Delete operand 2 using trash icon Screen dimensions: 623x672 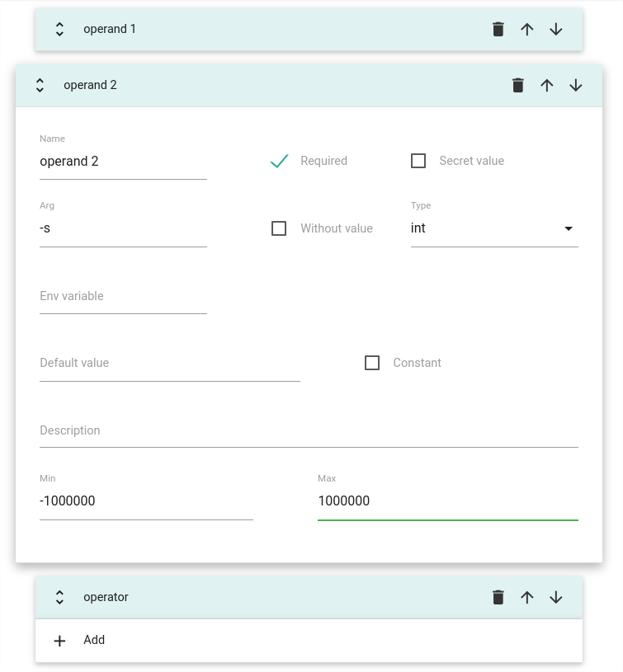tap(517, 85)
